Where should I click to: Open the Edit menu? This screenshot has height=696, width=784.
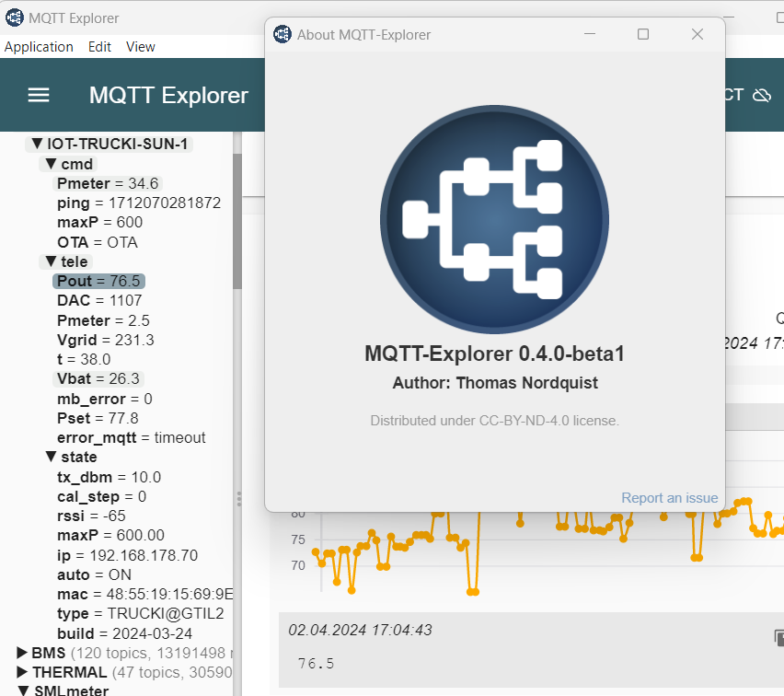99,47
